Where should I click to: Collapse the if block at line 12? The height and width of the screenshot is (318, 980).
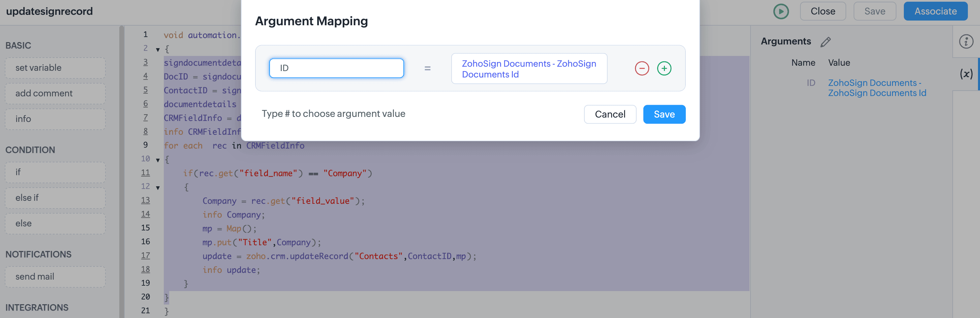pyautogui.click(x=158, y=188)
